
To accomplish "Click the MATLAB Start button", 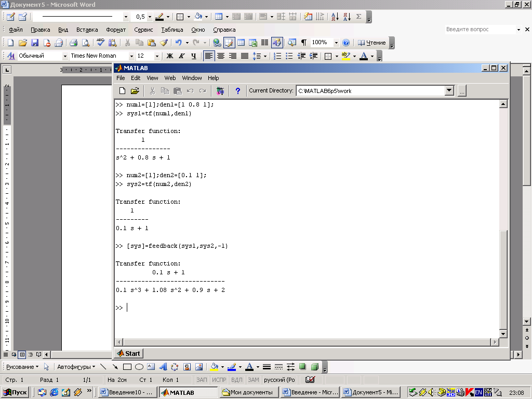I will coord(128,353).
